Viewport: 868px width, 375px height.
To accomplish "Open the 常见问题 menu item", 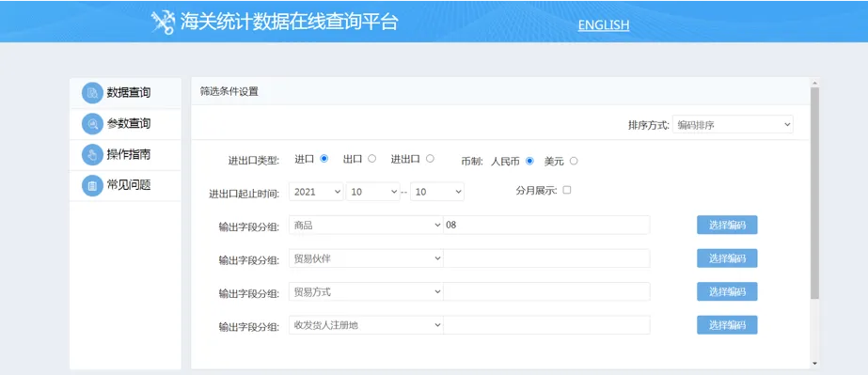I will [x=126, y=185].
